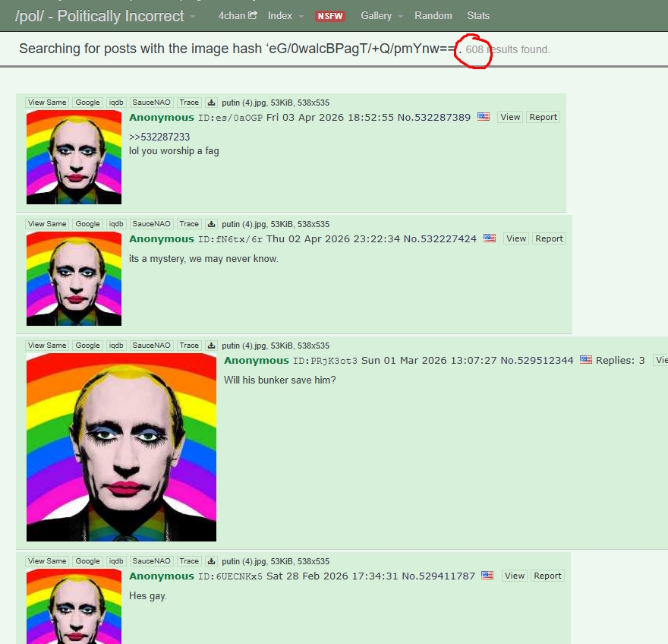Follow the >>532287233 quote link

pos(159,137)
